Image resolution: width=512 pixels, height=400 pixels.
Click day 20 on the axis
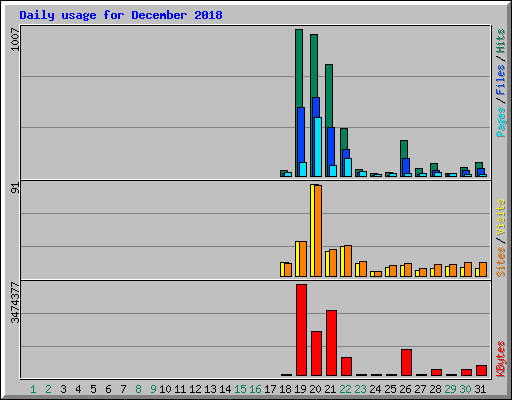click(x=315, y=389)
